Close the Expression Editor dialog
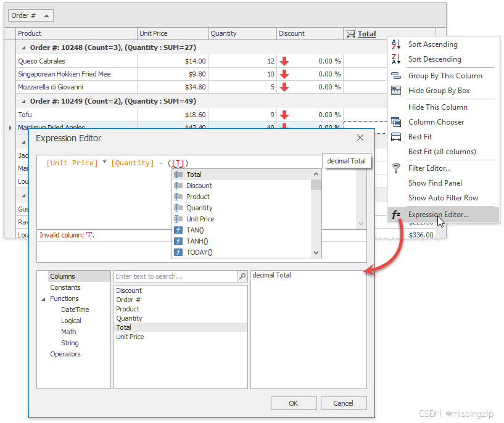 coord(360,138)
